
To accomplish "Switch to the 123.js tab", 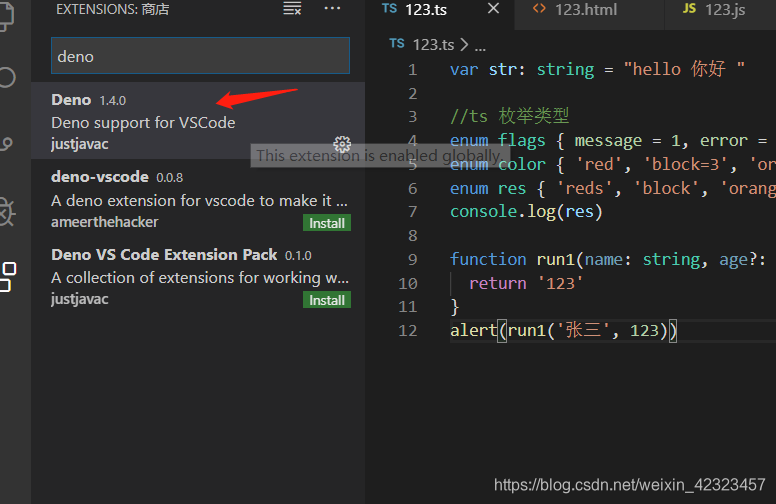I will point(720,9).
